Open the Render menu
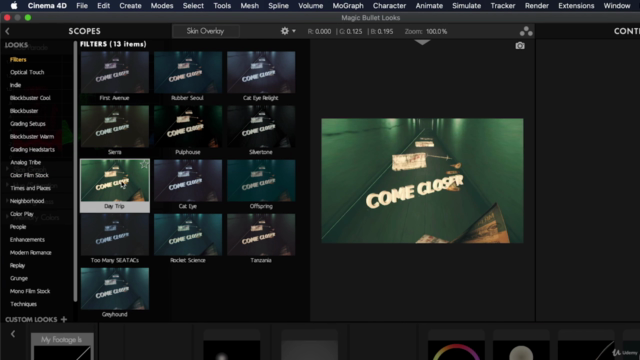640x360 pixels. [537, 6]
